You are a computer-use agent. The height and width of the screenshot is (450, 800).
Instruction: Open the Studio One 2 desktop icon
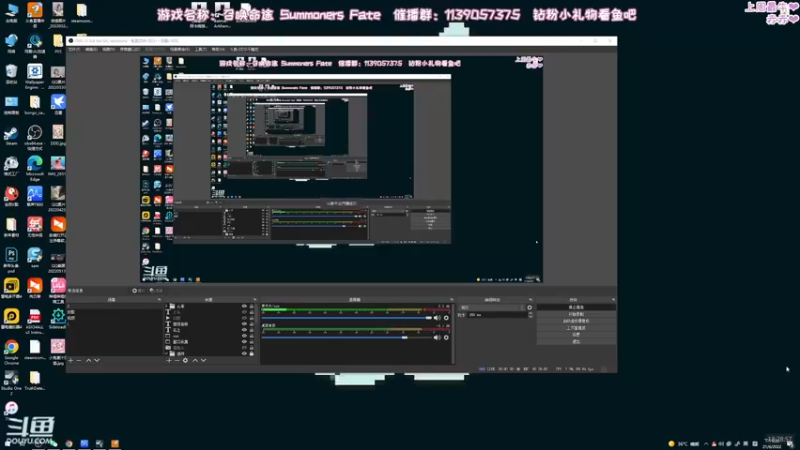[11, 383]
